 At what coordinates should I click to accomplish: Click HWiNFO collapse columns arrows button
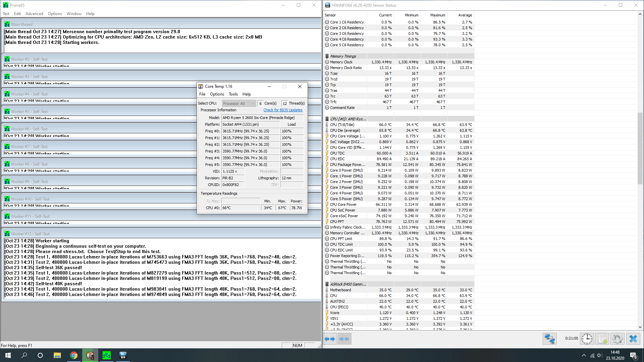(344, 339)
